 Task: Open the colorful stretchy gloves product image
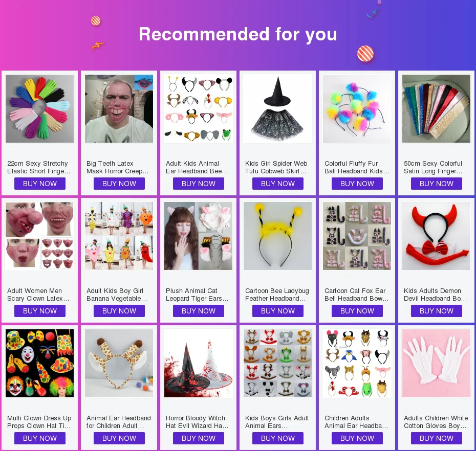[39, 108]
